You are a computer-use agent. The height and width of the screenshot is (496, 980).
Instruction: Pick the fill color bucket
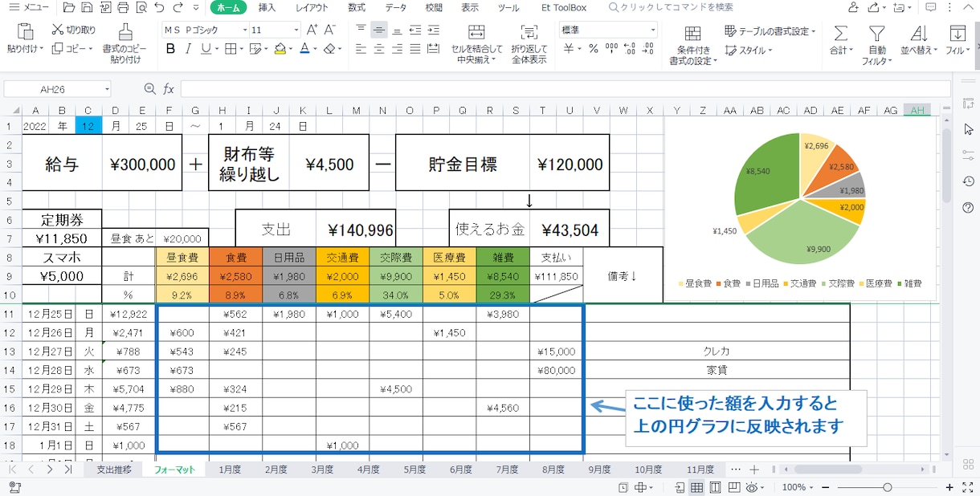click(280, 49)
